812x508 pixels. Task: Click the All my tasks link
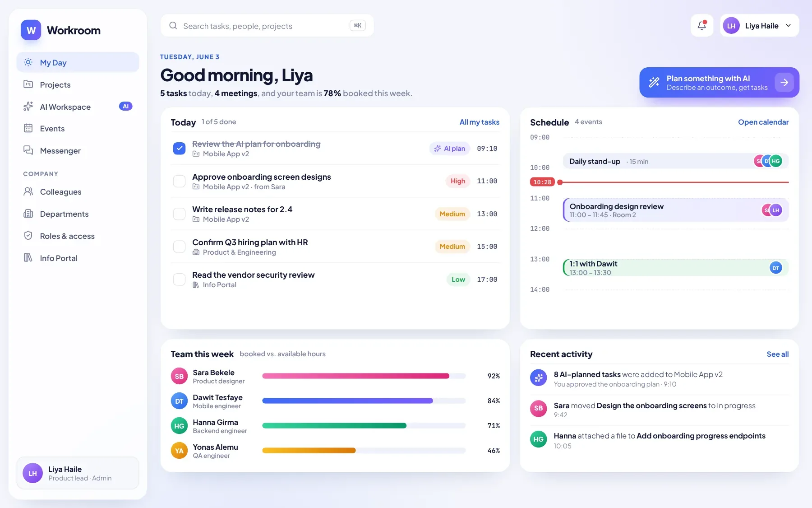tap(479, 122)
